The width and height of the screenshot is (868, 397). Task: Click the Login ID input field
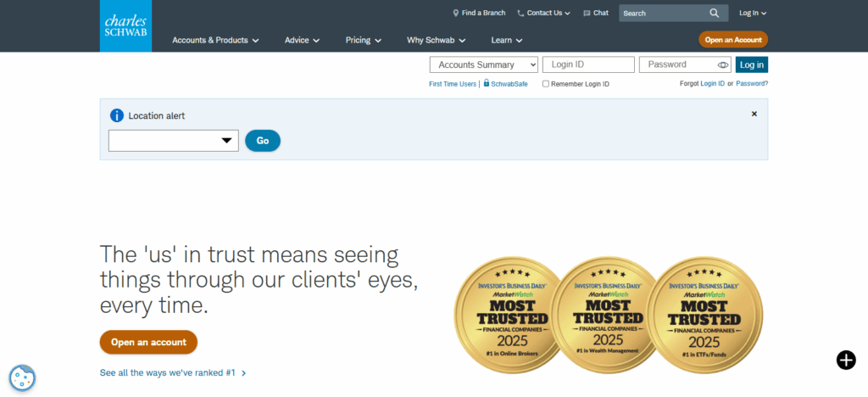click(x=588, y=64)
